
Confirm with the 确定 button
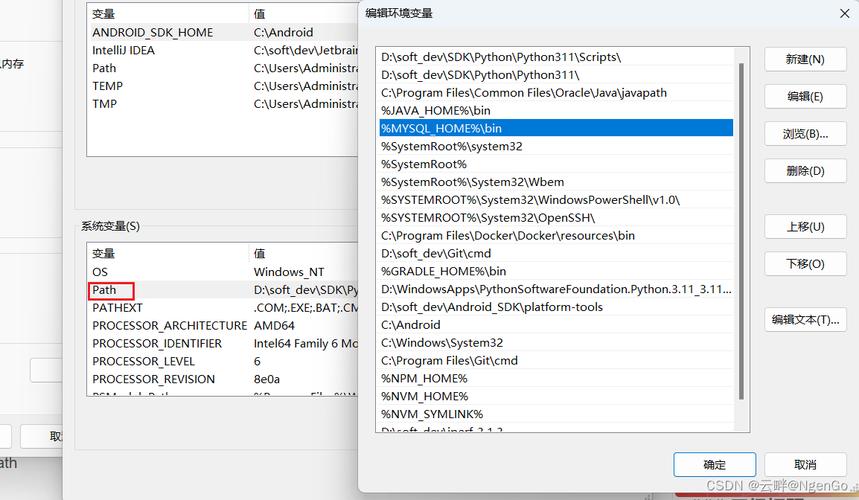tap(714, 464)
